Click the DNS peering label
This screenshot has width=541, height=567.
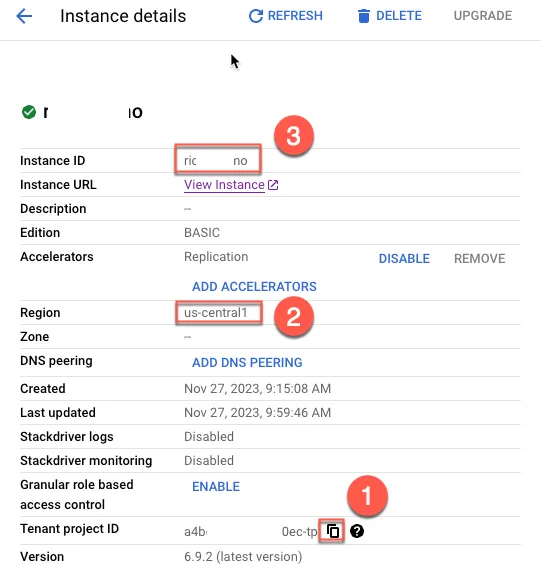click(x=56, y=361)
